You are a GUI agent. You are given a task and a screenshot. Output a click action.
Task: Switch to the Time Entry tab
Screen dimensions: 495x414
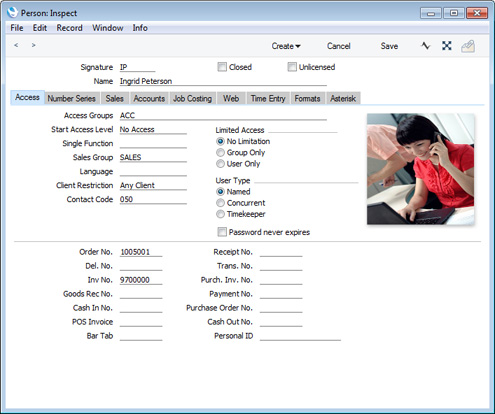click(268, 98)
